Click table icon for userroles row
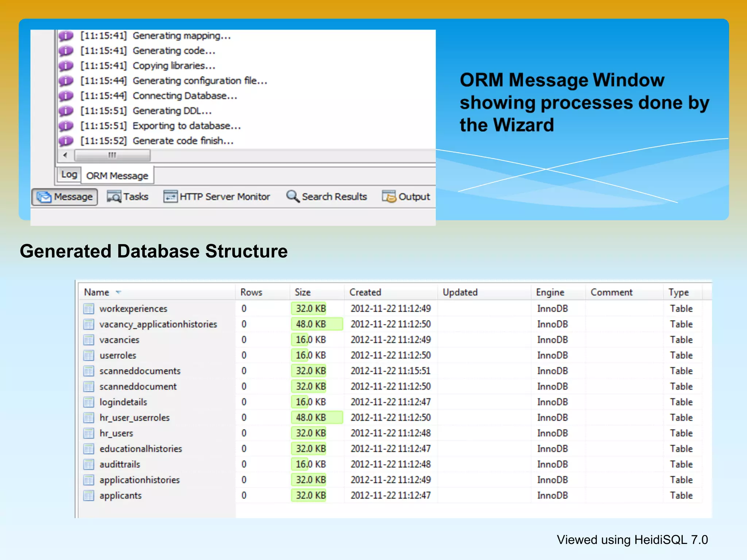 pyautogui.click(x=89, y=355)
